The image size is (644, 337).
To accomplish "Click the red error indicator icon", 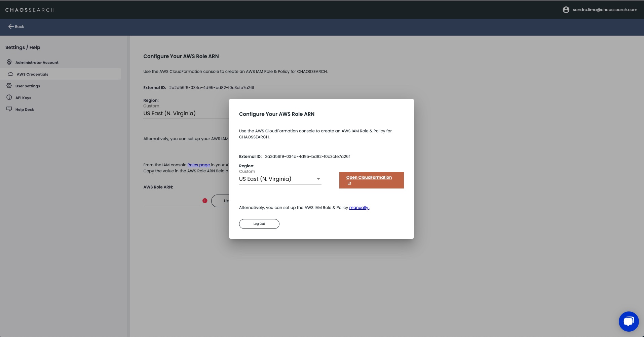I will 205,201.
